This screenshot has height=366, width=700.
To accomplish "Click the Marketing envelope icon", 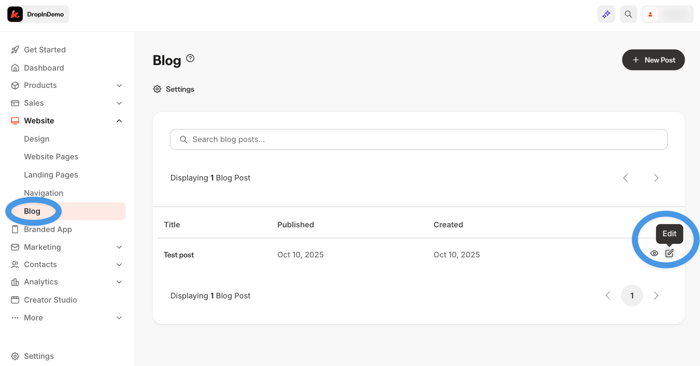I will tap(15, 247).
